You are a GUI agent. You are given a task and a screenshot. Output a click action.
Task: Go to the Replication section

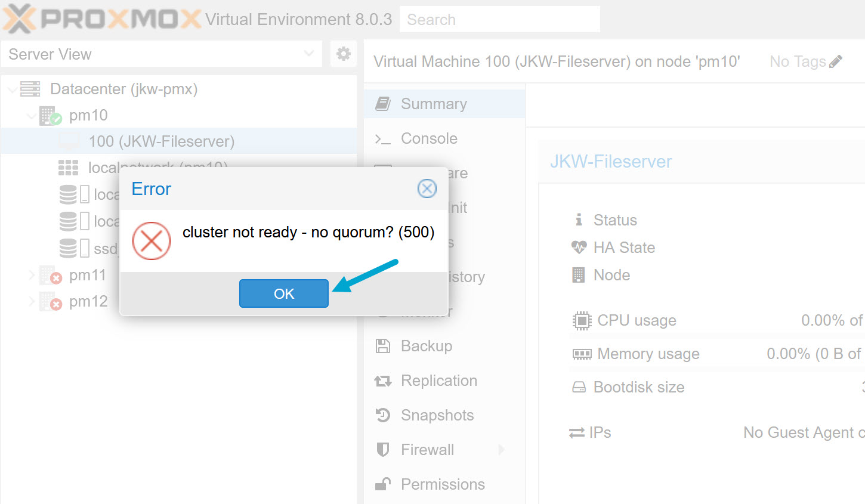coord(438,381)
